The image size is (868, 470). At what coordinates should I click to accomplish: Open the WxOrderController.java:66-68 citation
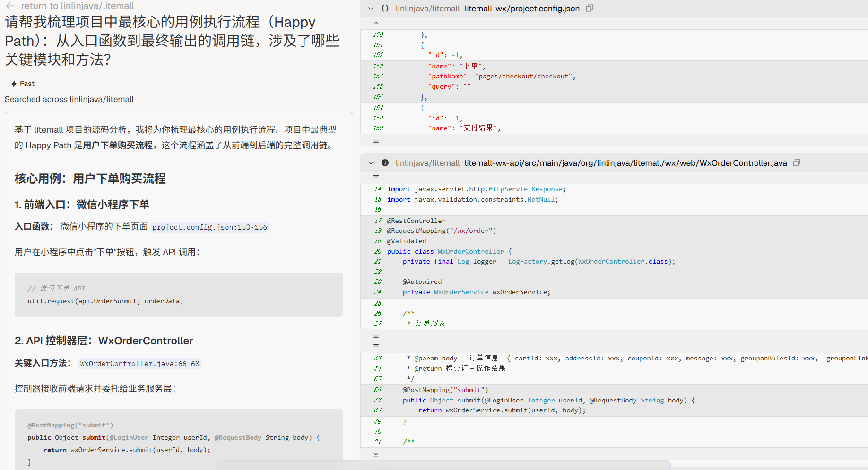point(139,364)
